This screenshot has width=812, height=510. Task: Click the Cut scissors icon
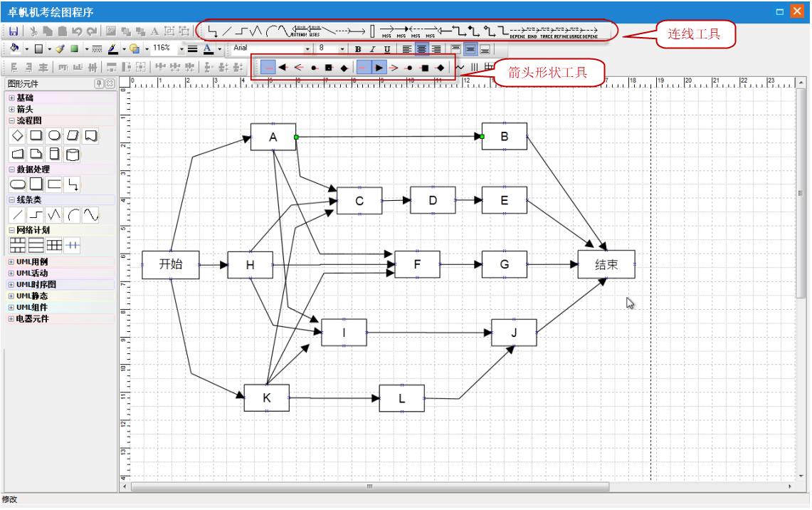tap(33, 31)
